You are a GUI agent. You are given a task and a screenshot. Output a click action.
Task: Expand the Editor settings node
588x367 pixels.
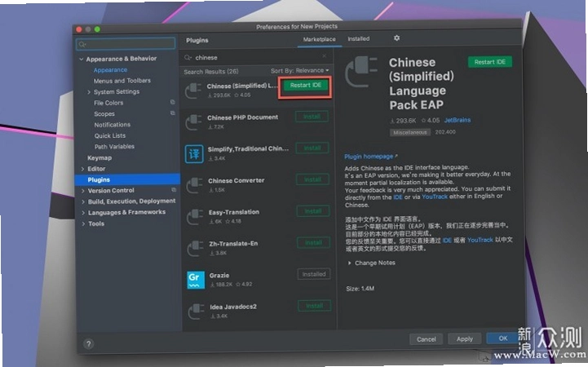[83, 169]
